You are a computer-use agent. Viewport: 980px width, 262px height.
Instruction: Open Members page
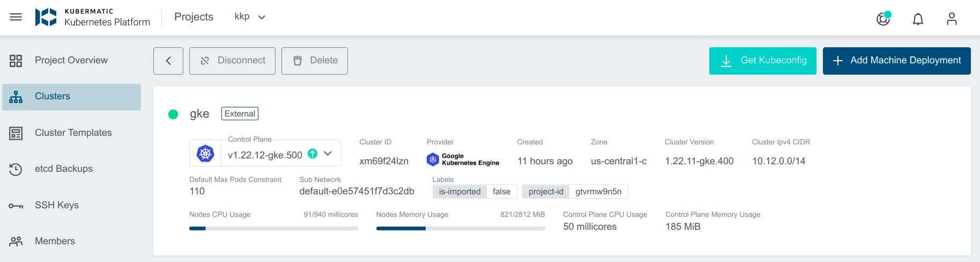55,242
